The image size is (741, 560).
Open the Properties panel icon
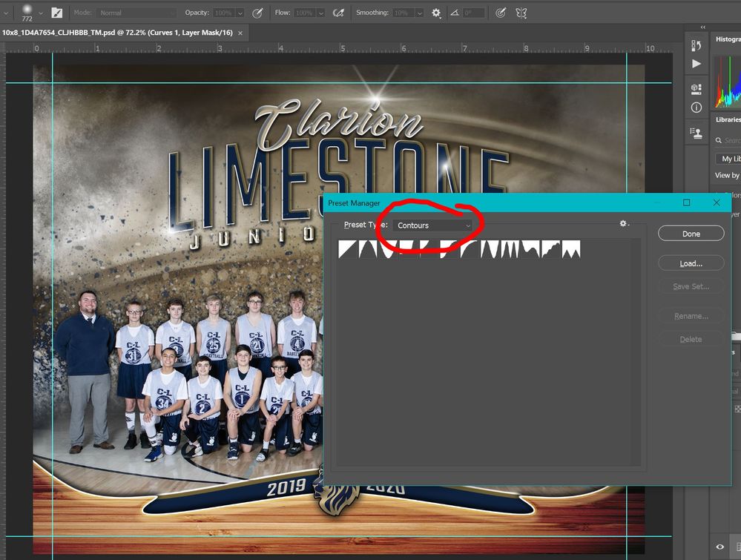[x=696, y=88]
